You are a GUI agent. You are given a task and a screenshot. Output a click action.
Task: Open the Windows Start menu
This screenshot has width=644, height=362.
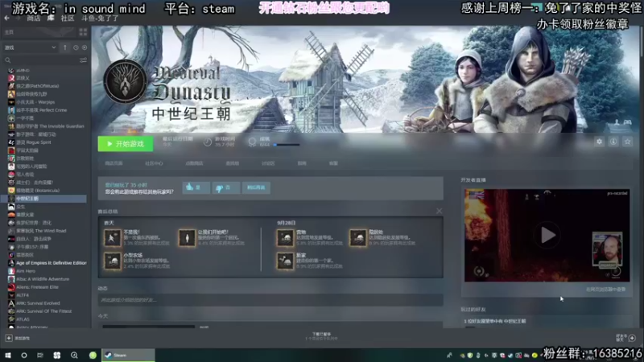[x=8, y=356]
